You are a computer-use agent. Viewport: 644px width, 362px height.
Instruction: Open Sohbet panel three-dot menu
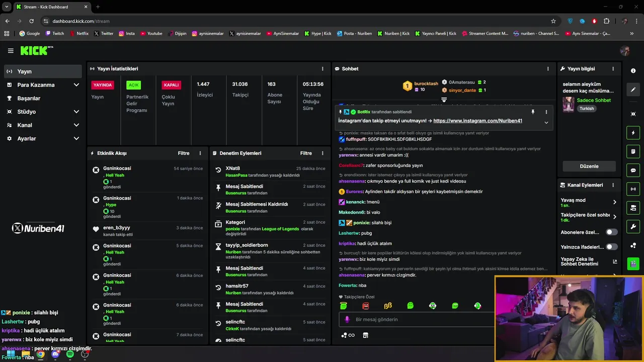tap(548, 69)
